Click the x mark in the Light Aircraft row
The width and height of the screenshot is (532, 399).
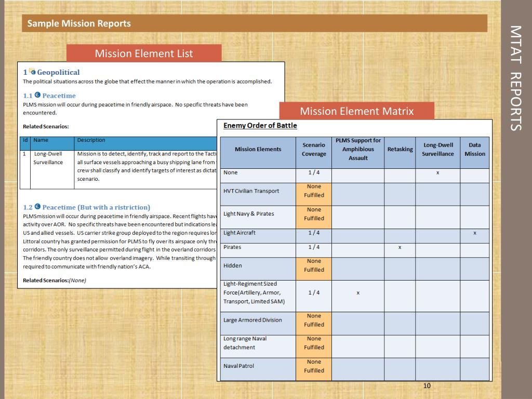point(475,233)
